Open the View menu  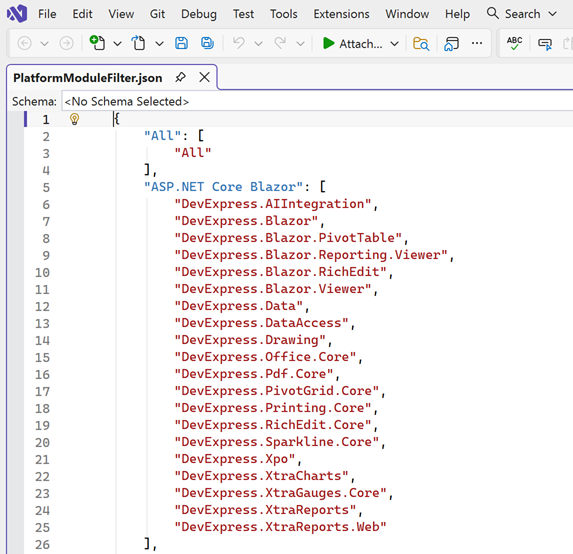[x=121, y=14]
